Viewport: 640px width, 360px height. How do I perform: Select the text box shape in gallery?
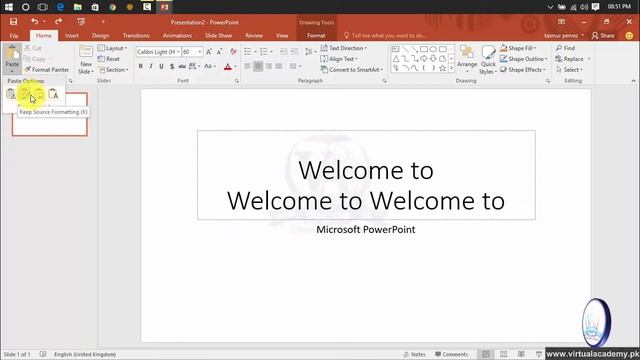396,49
